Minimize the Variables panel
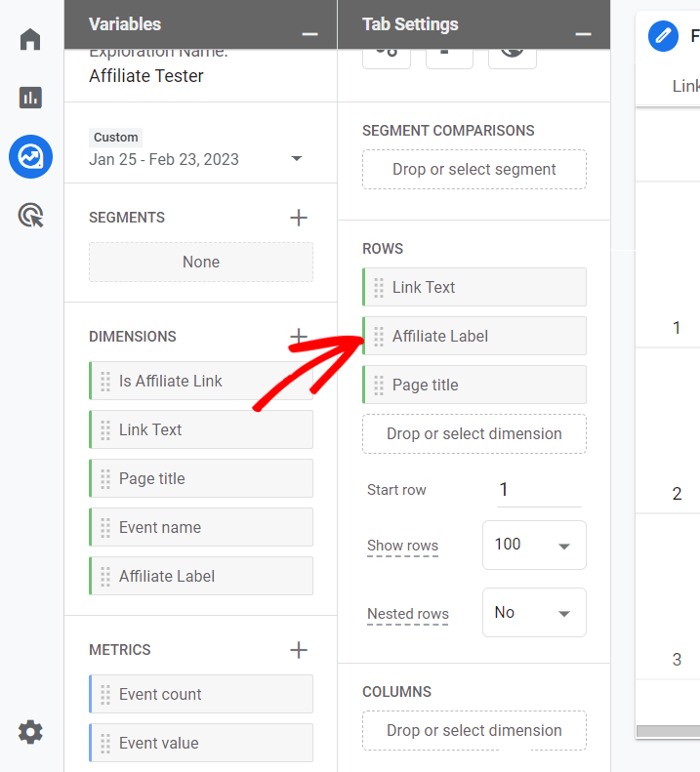This screenshot has height=772, width=700. [x=309, y=34]
